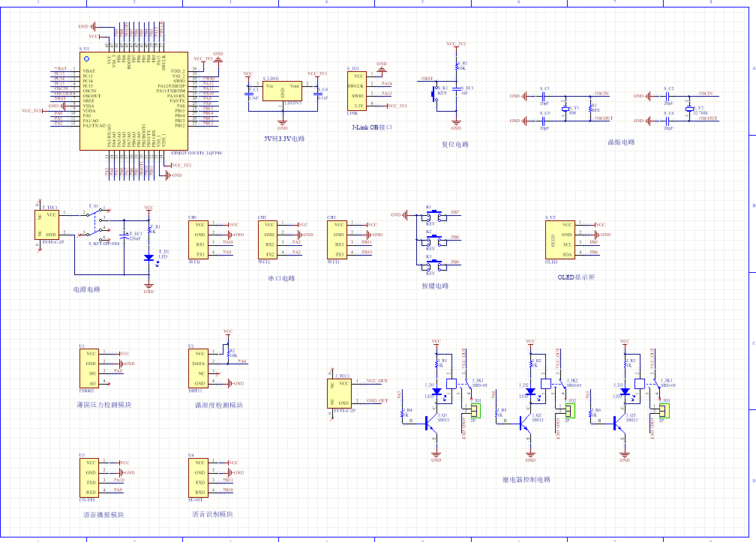The width and height of the screenshot is (756, 542).
Task: Click the T_S1 power switch symbol
Action: 97,221
